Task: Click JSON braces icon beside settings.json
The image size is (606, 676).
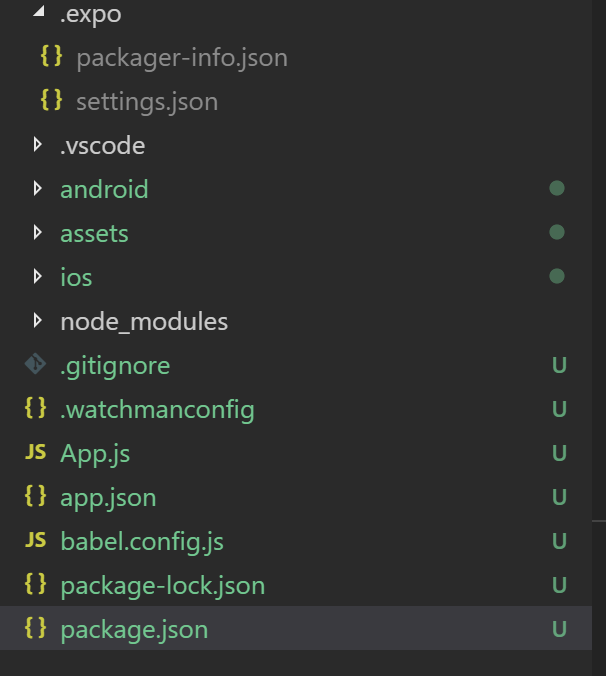Action: (x=51, y=100)
